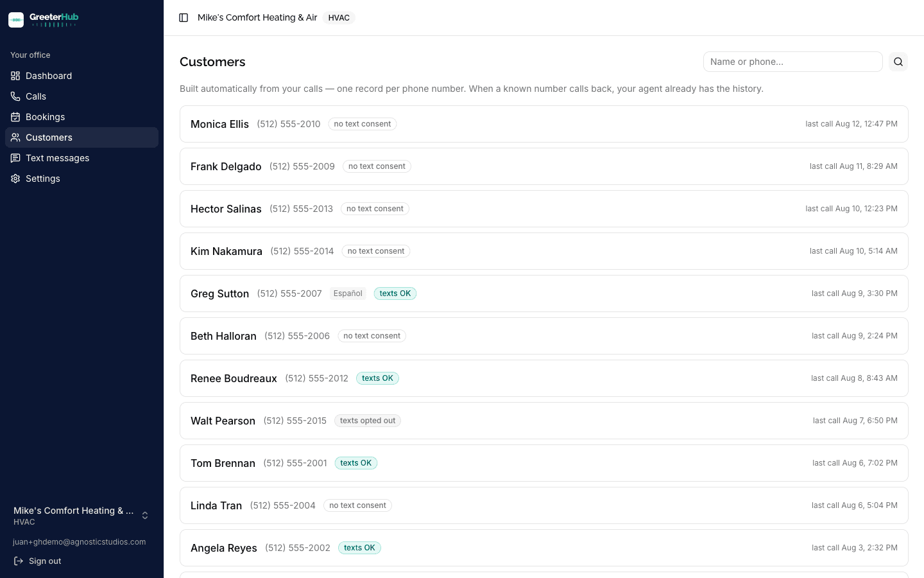Open Tom Brennan customer record
The width and height of the screenshot is (924, 578).
coord(544,463)
